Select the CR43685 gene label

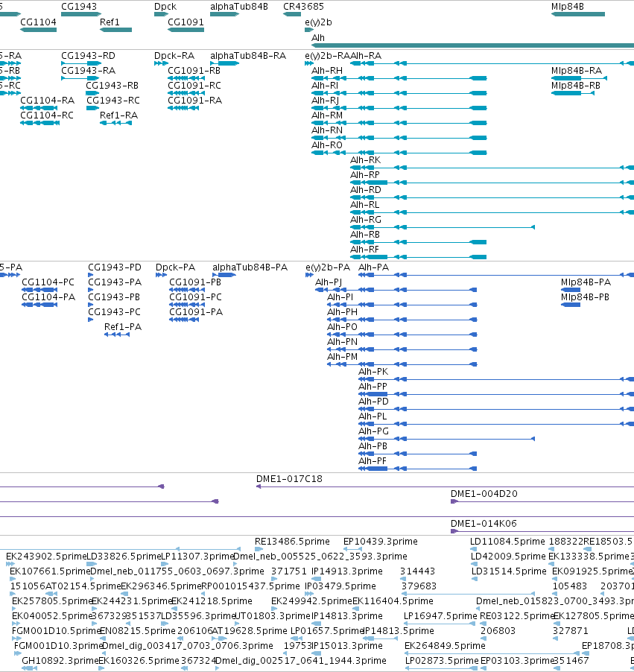(303, 7)
